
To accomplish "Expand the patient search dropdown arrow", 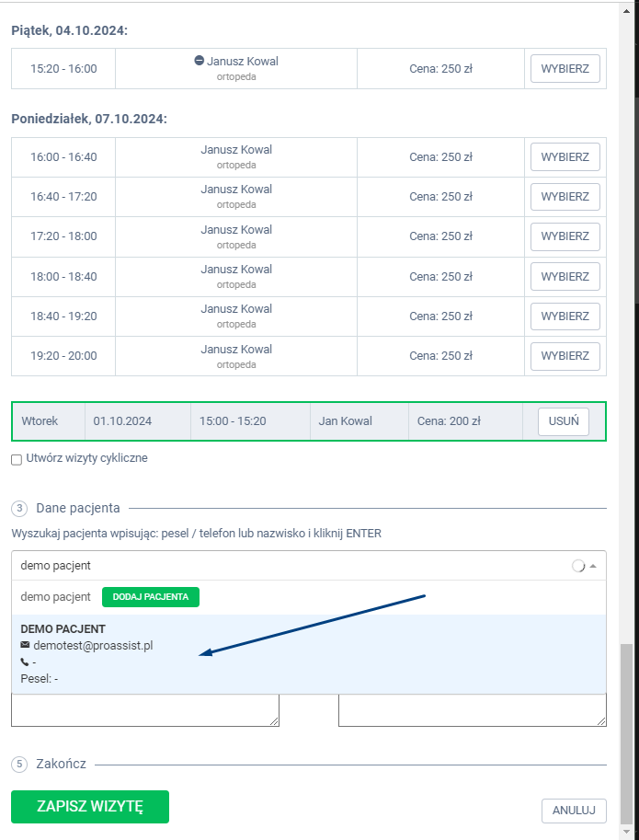I will pyautogui.click(x=593, y=567).
